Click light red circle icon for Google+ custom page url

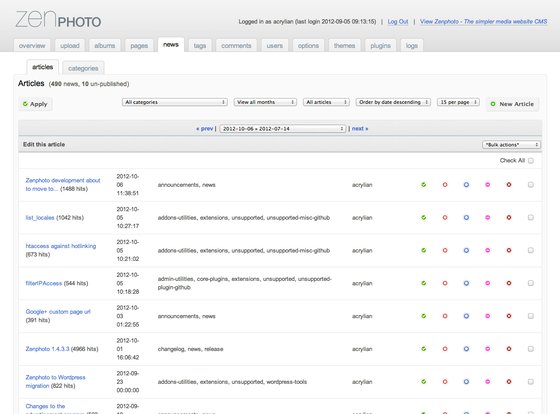pyautogui.click(x=445, y=316)
